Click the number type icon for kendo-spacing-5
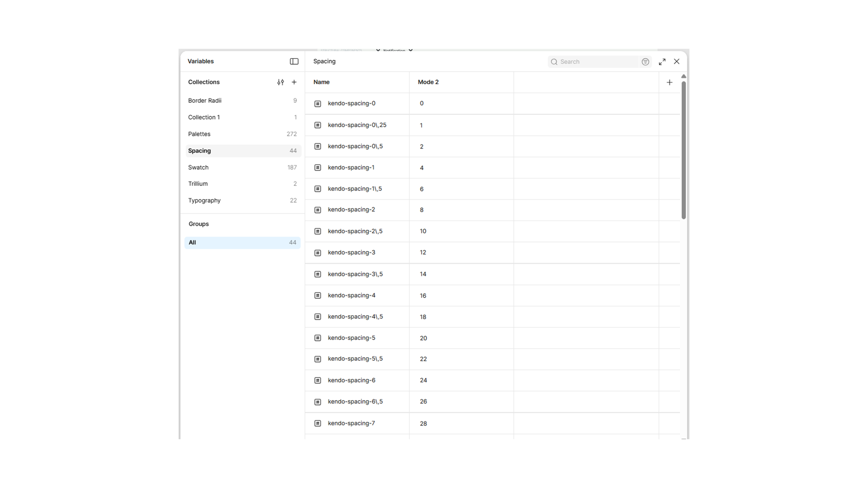Screen dimensions: 868x488 point(317,338)
